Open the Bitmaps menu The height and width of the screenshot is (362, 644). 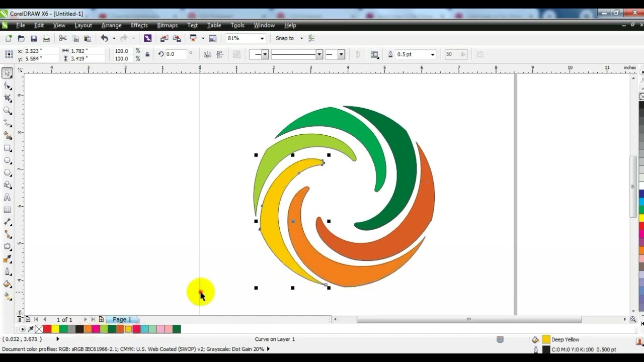click(167, 25)
